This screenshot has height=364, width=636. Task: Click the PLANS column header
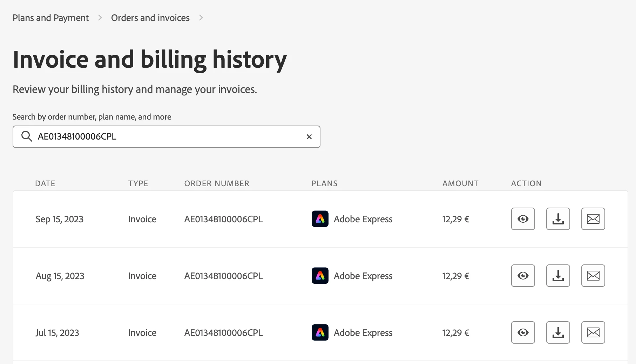[x=324, y=183]
